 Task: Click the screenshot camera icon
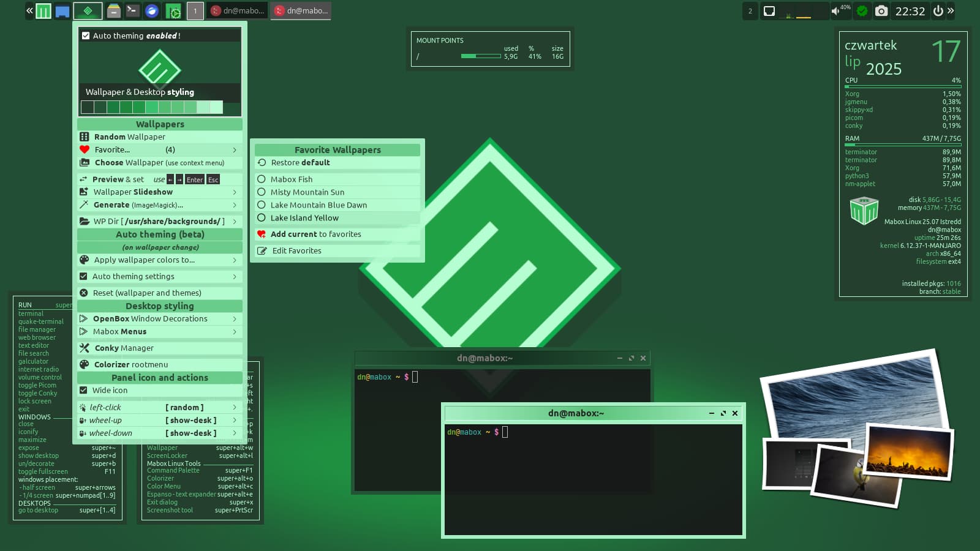click(x=881, y=11)
